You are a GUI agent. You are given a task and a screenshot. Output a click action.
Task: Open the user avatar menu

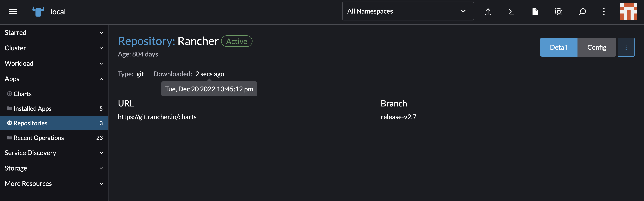point(629,11)
